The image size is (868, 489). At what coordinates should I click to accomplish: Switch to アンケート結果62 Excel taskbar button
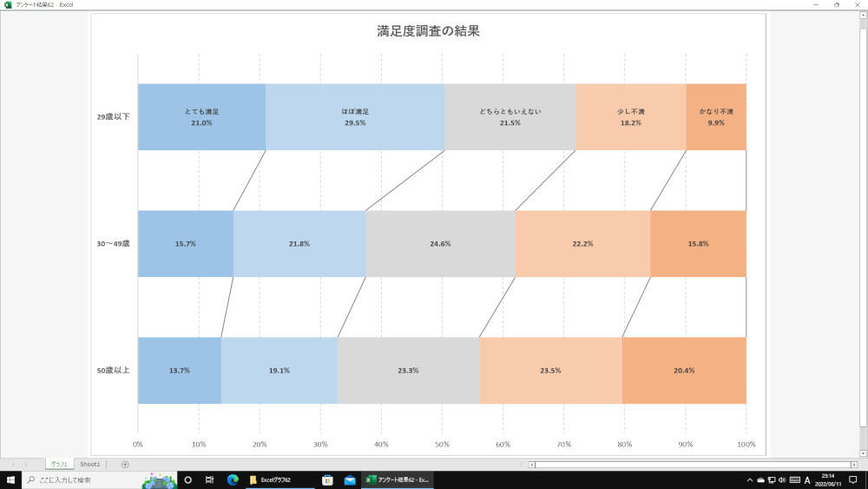point(398,479)
